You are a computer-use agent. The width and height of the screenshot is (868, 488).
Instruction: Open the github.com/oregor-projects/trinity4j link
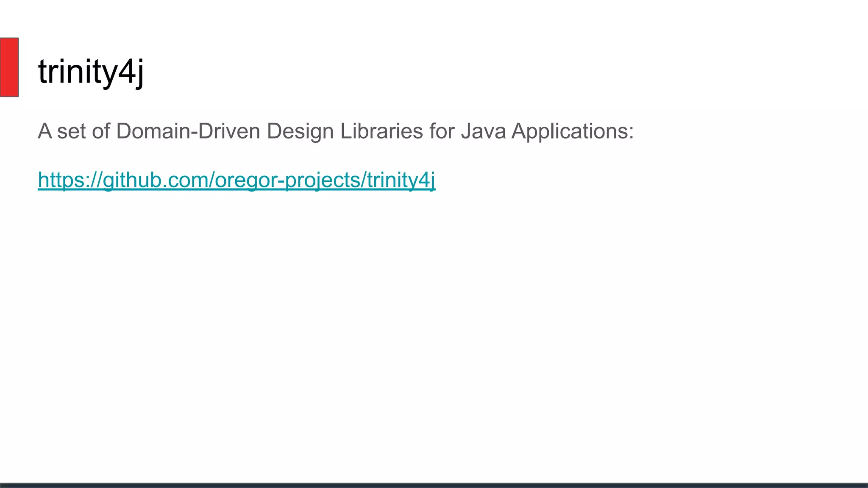[236, 180]
